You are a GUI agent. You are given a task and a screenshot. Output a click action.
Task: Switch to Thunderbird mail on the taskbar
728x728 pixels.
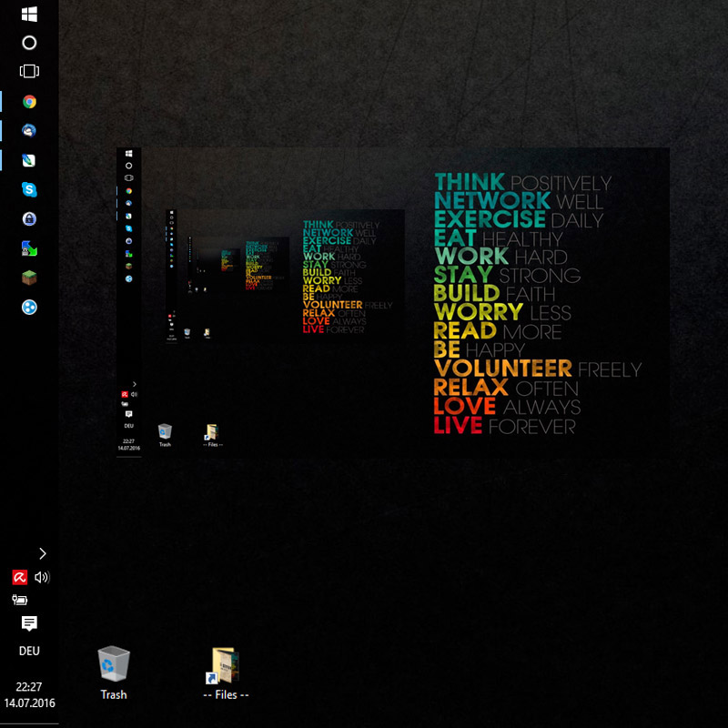pos(29,131)
